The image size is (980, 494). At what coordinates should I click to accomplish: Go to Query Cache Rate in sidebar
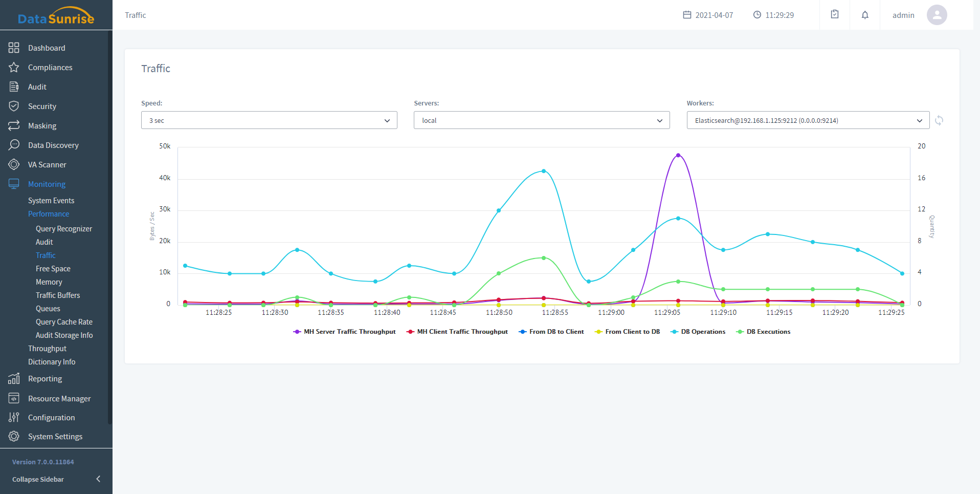point(64,322)
